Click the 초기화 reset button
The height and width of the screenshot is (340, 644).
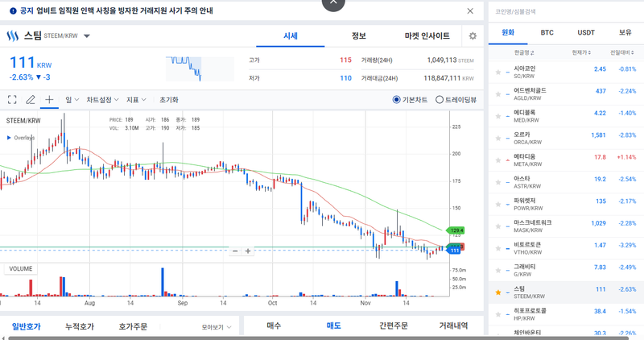point(169,100)
